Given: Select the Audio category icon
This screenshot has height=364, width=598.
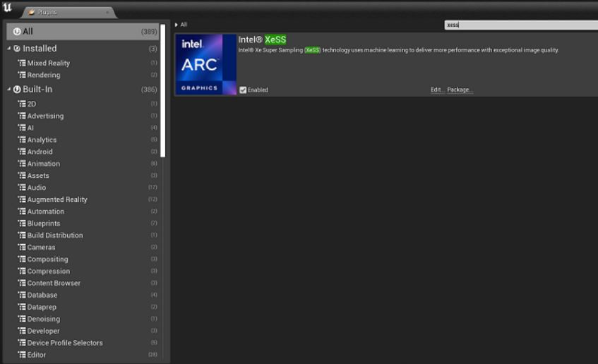Looking at the screenshot, I should pyautogui.click(x=22, y=188).
